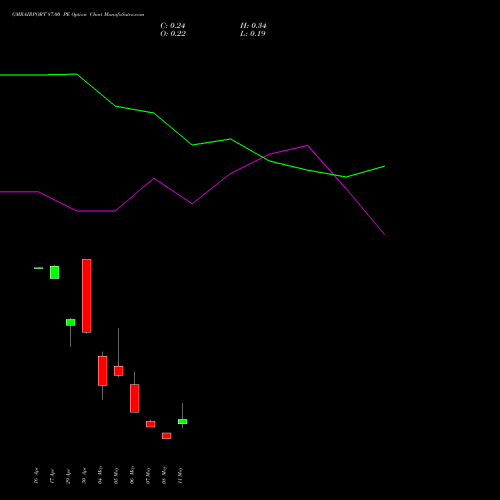
Task: Select the 07 May date label
Action: coord(148,475)
